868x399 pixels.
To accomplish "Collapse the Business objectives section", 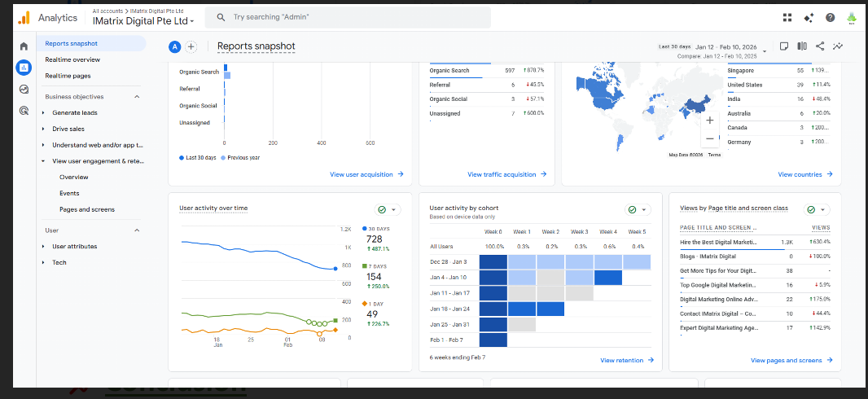I will 136,97.
